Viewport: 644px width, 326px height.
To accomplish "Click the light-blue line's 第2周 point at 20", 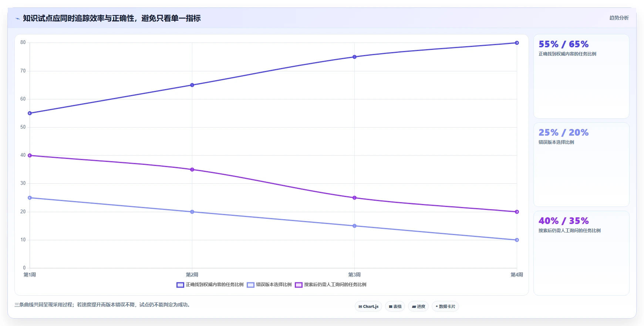I will point(192,212).
